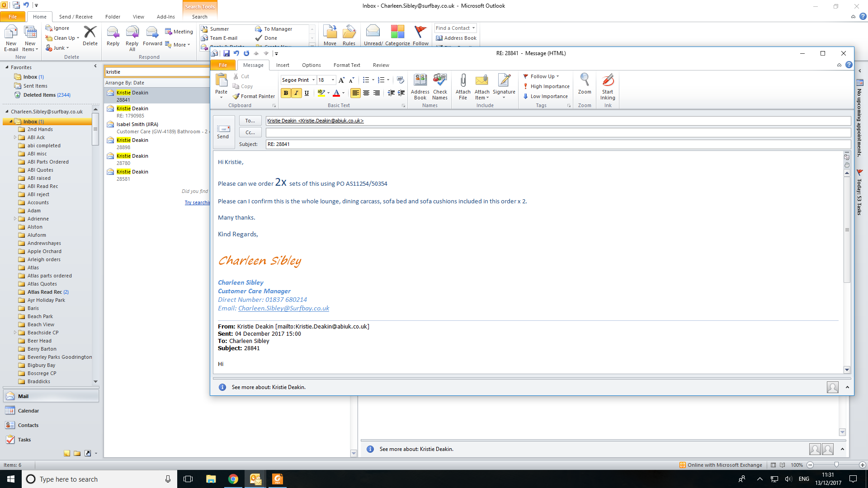This screenshot has height=488, width=868.
Task: Click the Format Painter tool
Action: [254, 96]
